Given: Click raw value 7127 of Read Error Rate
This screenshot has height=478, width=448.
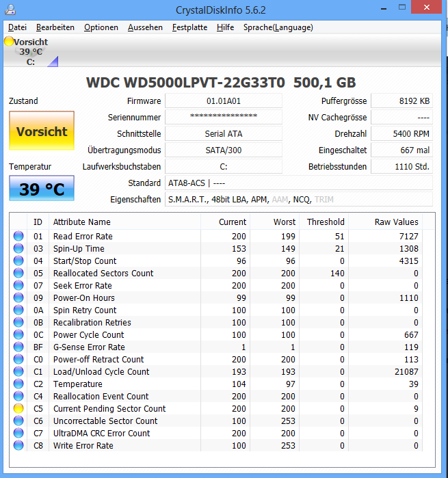Looking at the screenshot, I should click(x=409, y=236).
